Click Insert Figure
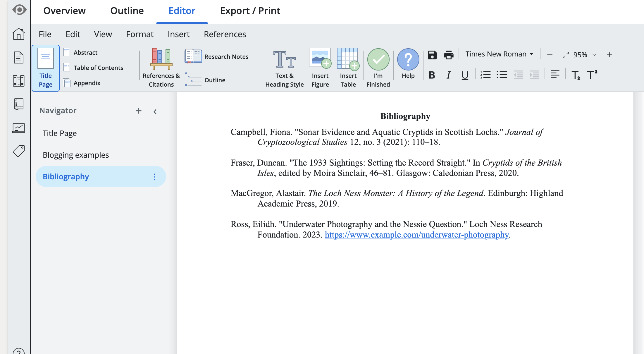The height and width of the screenshot is (354, 644). (x=320, y=68)
